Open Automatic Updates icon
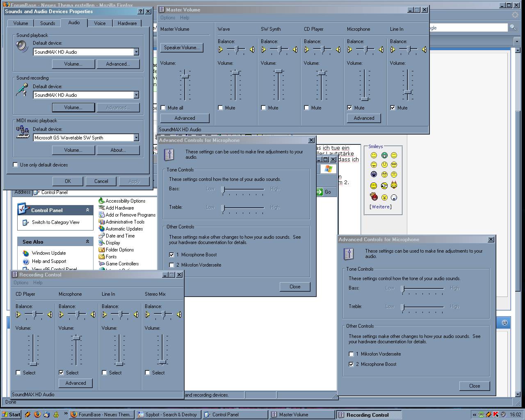The image size is (525, 420). 102,229
